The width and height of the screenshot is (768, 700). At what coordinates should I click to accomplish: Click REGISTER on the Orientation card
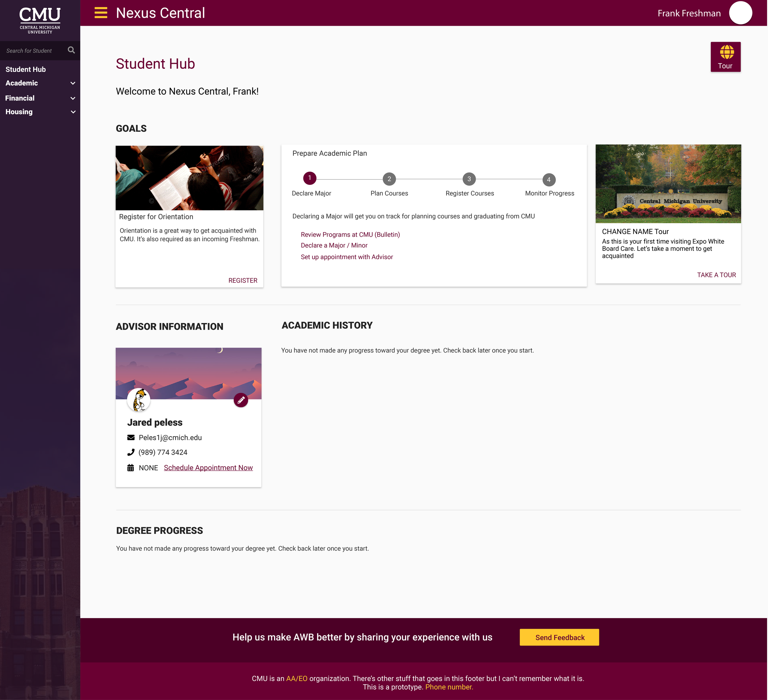(243, 281)
